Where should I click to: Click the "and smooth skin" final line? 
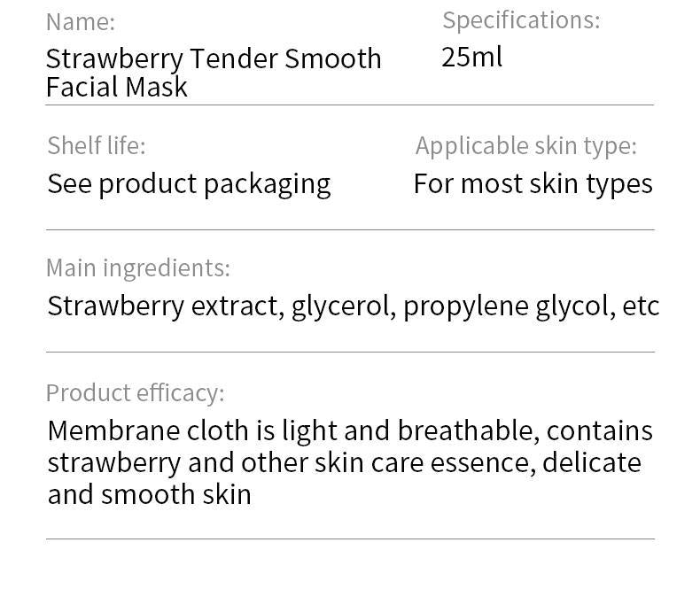(149, 493)
